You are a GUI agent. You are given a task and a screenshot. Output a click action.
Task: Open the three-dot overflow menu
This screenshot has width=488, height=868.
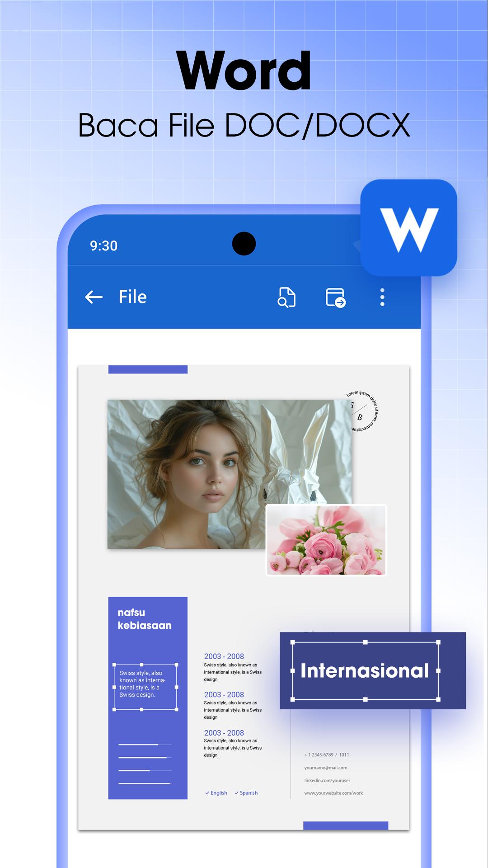[x=382, y=297]
